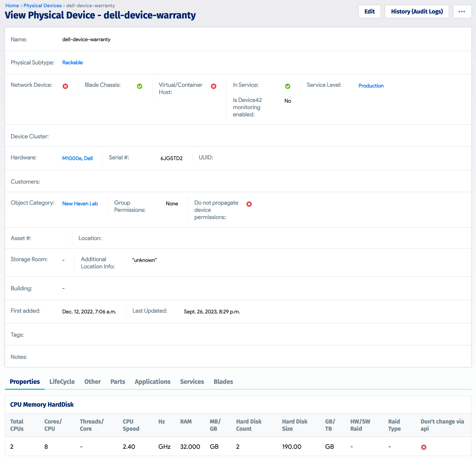Click the 'Do not propagate device permissions' icon
Screen dimensions: 476x461
coord(249,204)
